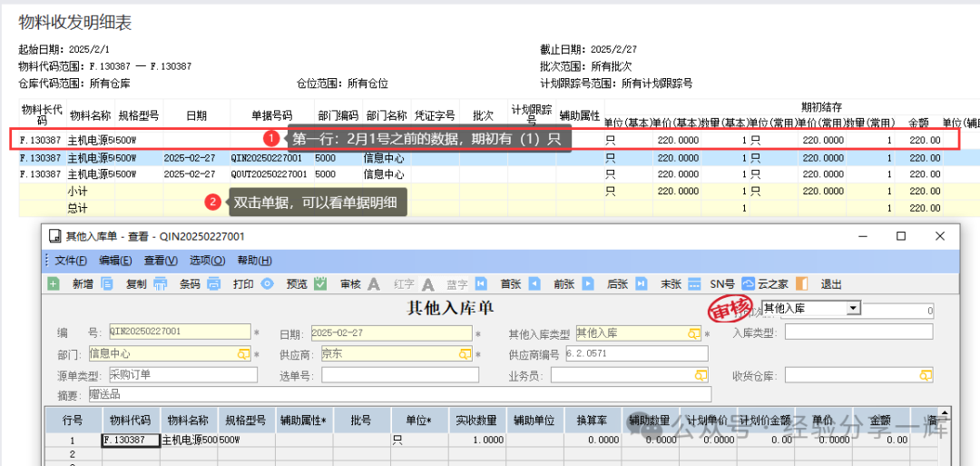Click the 云之家 toolbar icon
This screenshot has height=466, width=980.
click(x=749, y=283)
